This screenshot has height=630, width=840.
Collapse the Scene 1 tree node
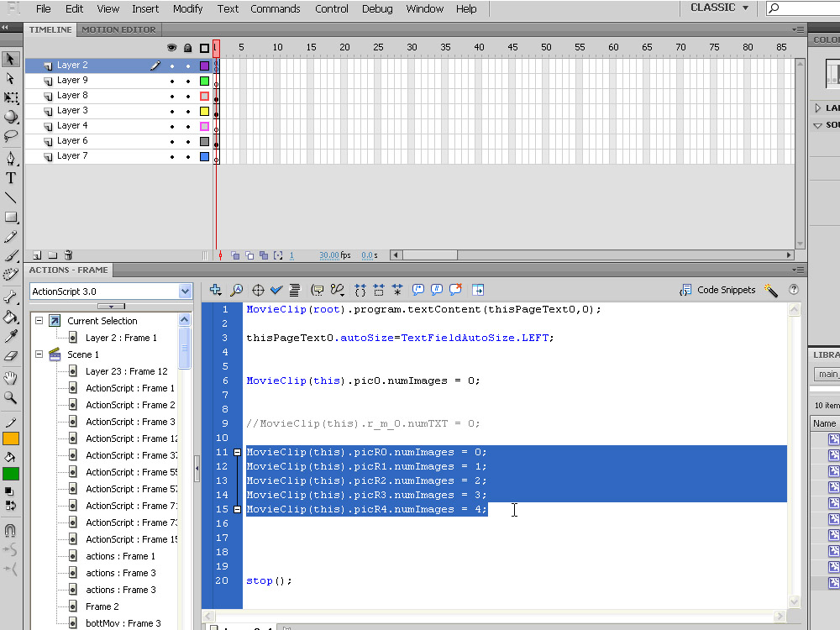pos(39,354)
